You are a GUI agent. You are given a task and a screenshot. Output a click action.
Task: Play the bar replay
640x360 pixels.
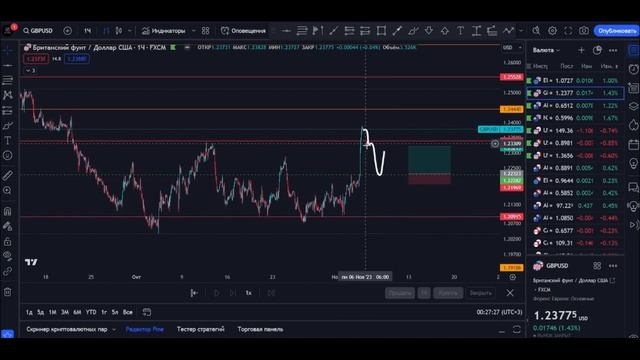tap(216, 293)
